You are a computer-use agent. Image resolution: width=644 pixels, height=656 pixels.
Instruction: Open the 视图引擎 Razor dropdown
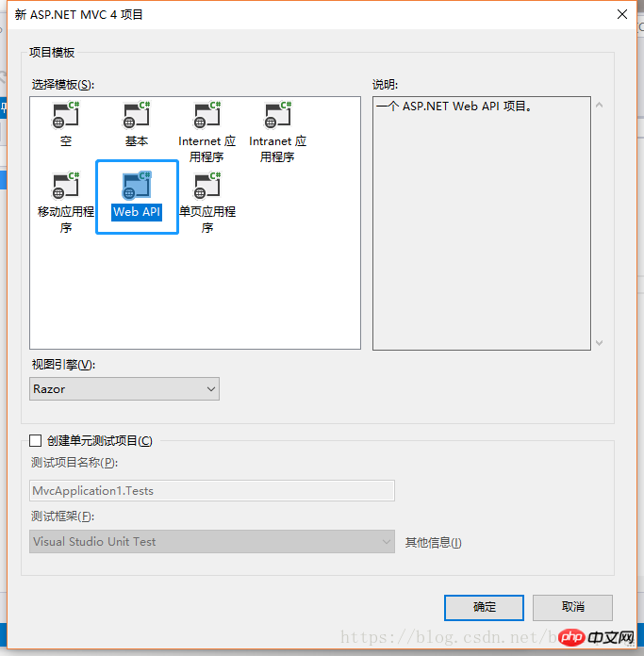(124, 389)
